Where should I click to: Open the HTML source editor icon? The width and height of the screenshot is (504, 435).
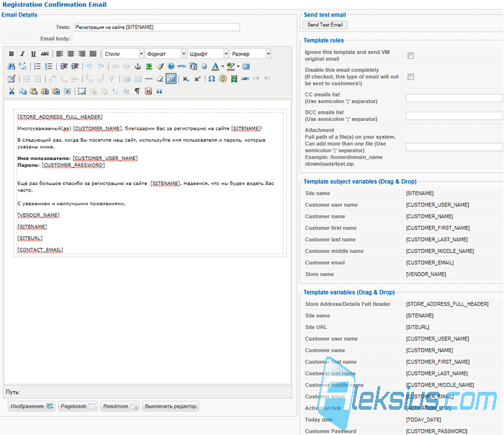[x=181, y=66]
